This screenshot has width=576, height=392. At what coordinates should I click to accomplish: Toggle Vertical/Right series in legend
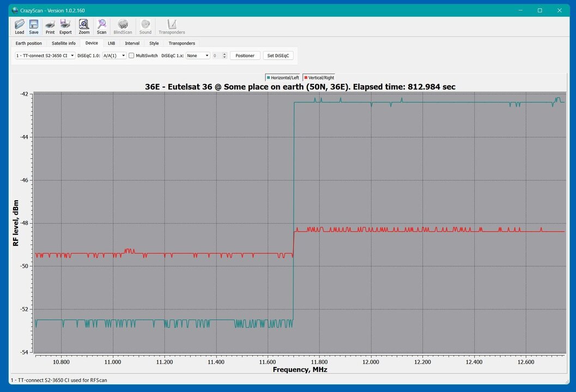coord(319,78)
